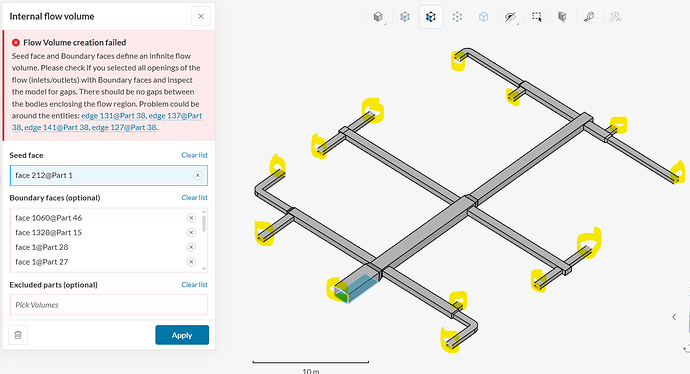The width and height of the screenshot is (690, 374).
Task: Click the error icon beside Flow Volume failed
Action: (x=16, y=43)
